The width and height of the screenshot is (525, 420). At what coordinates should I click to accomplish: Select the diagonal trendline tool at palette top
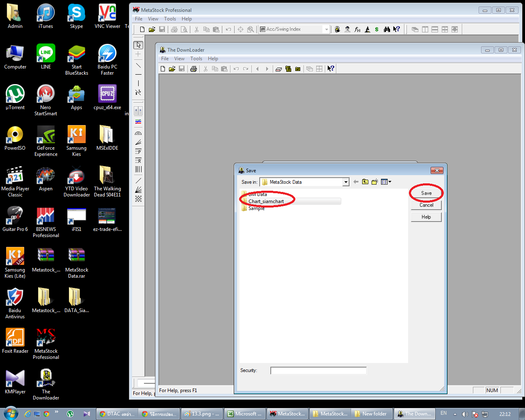point(138,66)
